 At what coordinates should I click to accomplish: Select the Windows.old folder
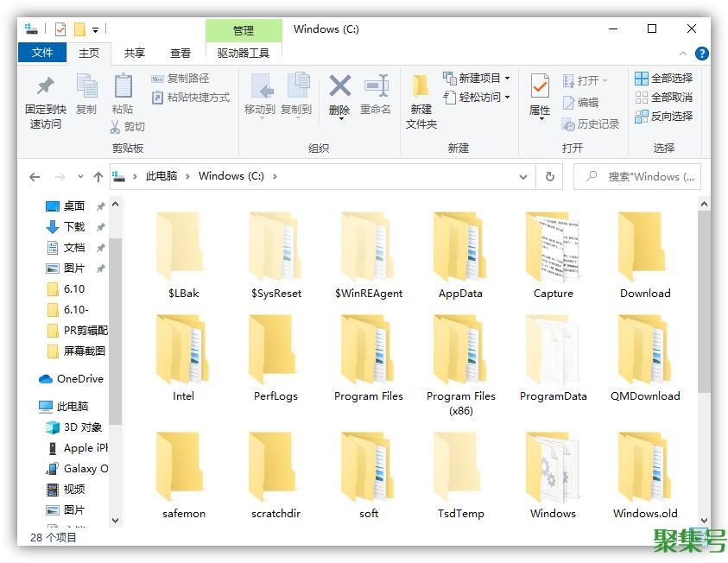click(x=645, y=476)
